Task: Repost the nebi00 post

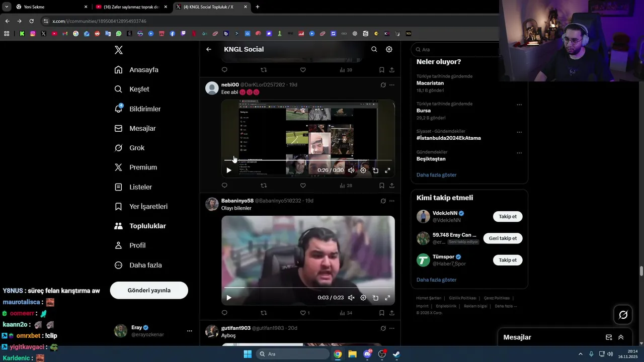Action: 264,186
